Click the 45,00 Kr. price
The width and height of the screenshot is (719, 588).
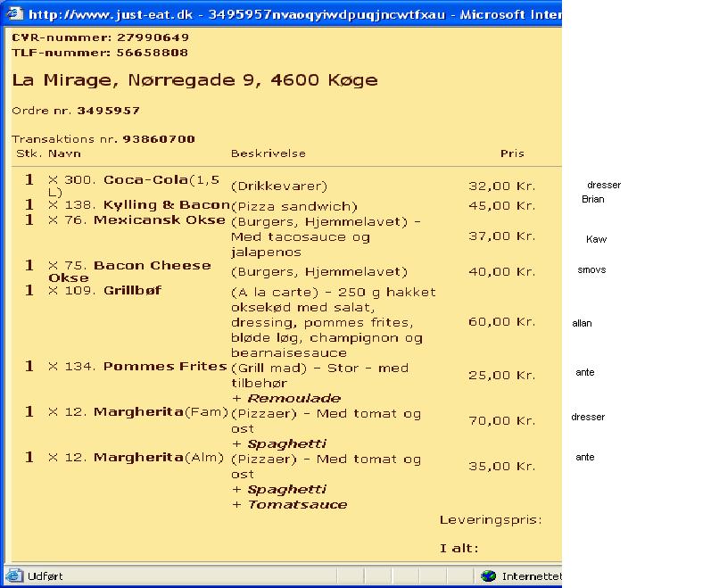[502, 206]
